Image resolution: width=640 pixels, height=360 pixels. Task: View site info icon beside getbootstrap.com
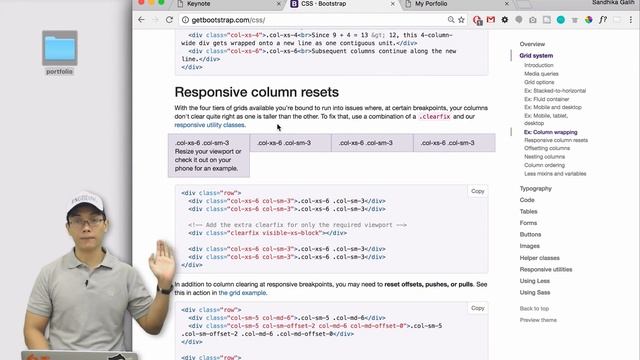185,20
